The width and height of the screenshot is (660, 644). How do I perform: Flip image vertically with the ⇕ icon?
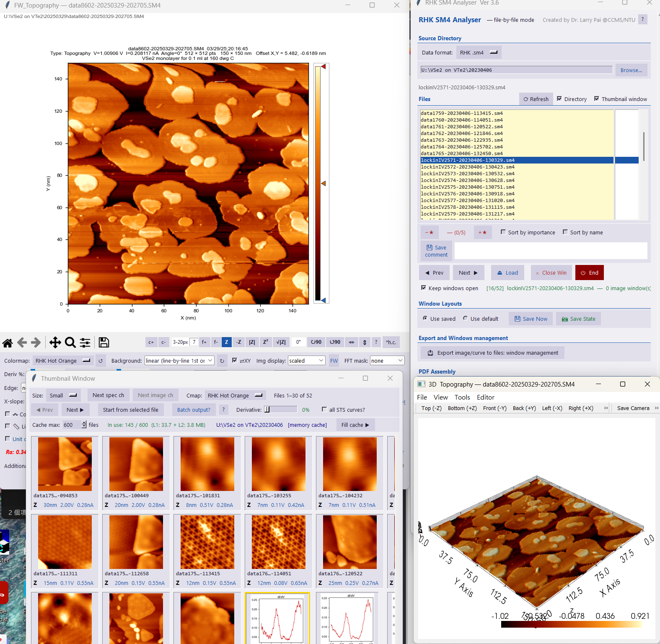tap(365, 342)
